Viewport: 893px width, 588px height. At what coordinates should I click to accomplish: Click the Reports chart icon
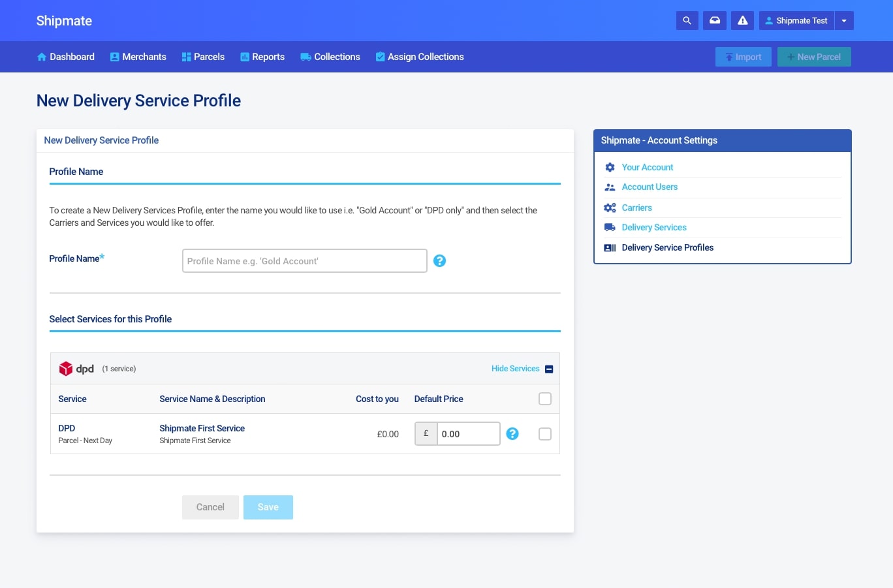click(x=245, y=57)
